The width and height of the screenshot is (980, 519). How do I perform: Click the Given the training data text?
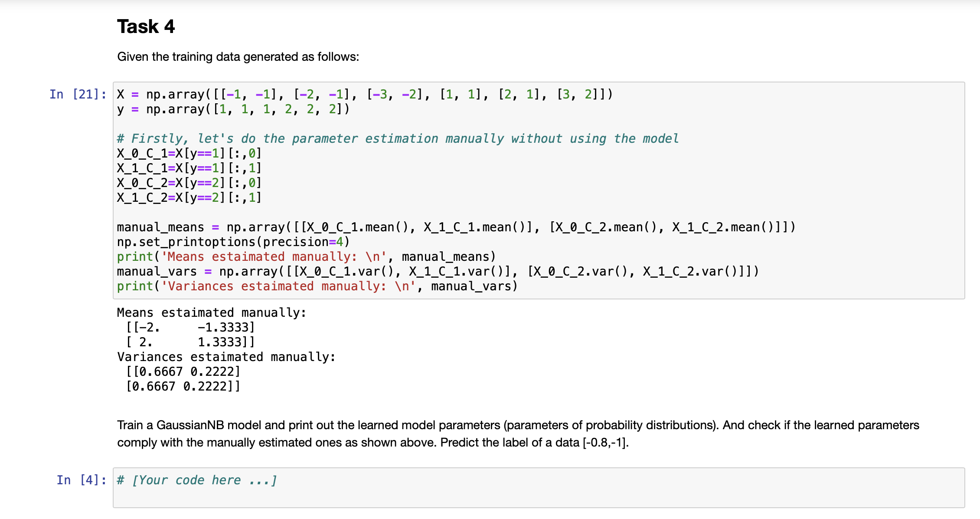pyautogui.click(x=238, y=56)
